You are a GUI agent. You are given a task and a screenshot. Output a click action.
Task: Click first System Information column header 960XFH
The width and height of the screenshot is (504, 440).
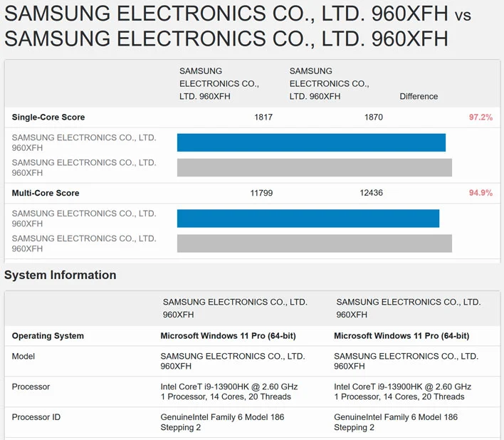tap(235, 308)
